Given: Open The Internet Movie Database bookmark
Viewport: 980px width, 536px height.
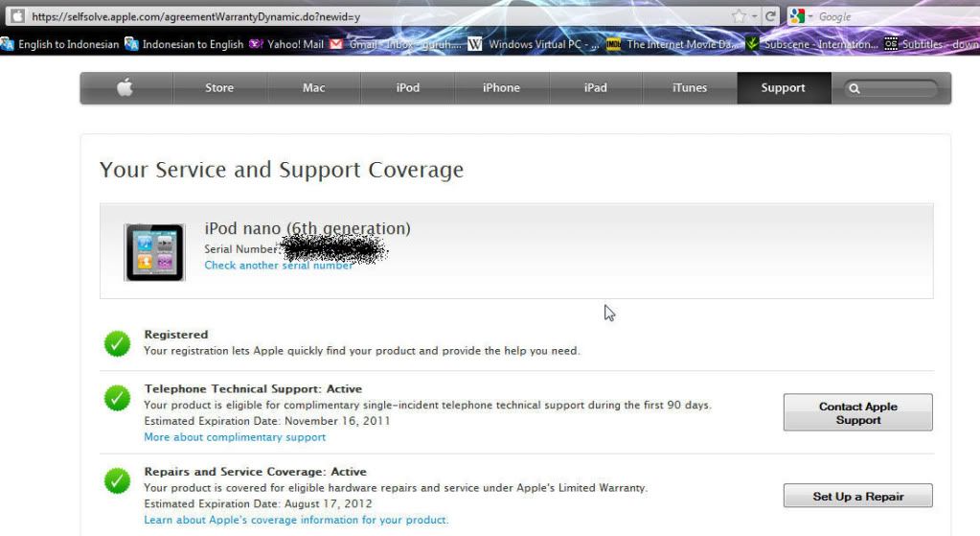Looking at the screenshot, I should [672, 44].
